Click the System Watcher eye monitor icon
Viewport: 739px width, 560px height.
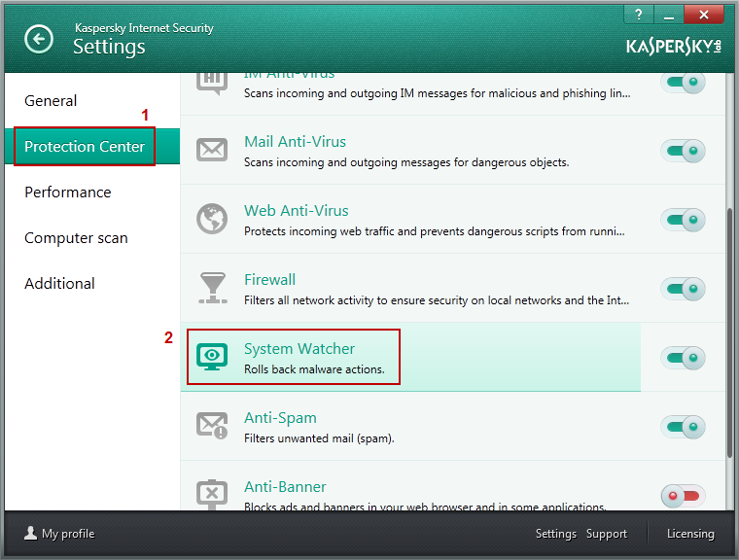[x=212, y=357]
